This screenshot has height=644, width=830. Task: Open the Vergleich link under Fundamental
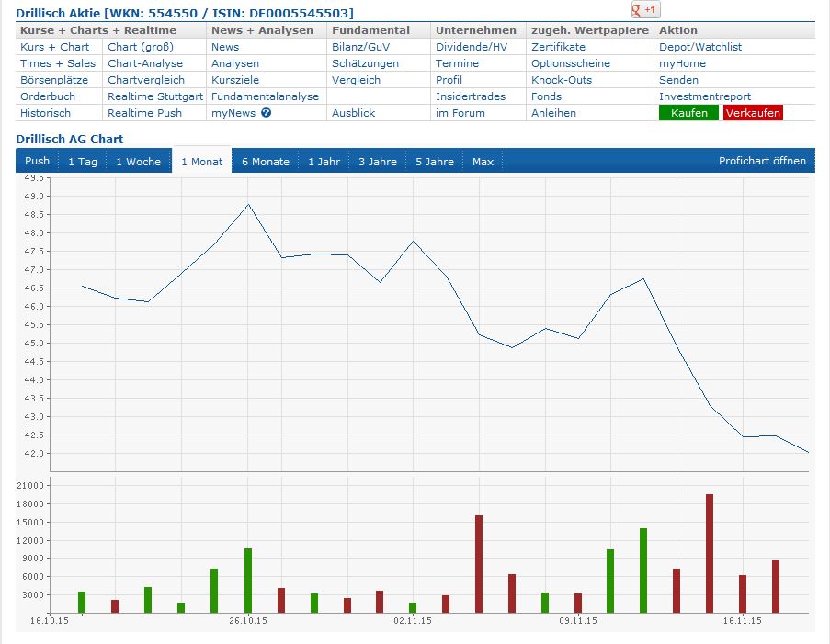357,80
